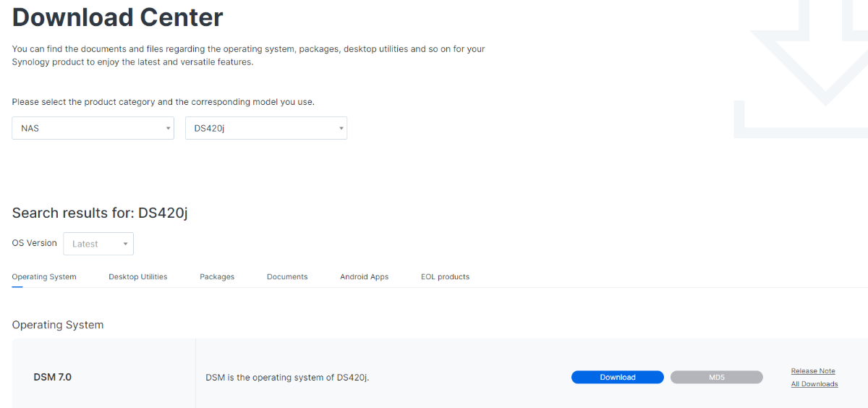Expand the OS Version Latest dropdown

point(98,244)
